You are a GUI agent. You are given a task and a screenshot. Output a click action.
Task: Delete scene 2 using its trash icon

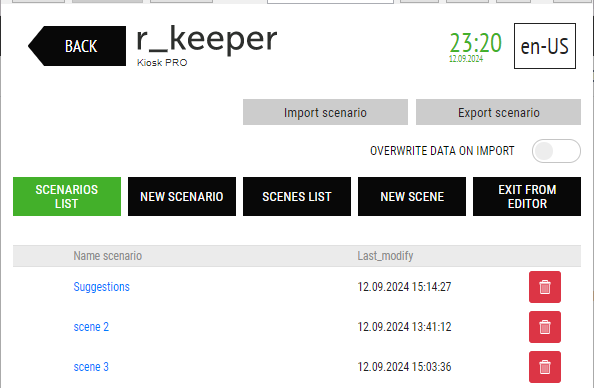[545, 327]
